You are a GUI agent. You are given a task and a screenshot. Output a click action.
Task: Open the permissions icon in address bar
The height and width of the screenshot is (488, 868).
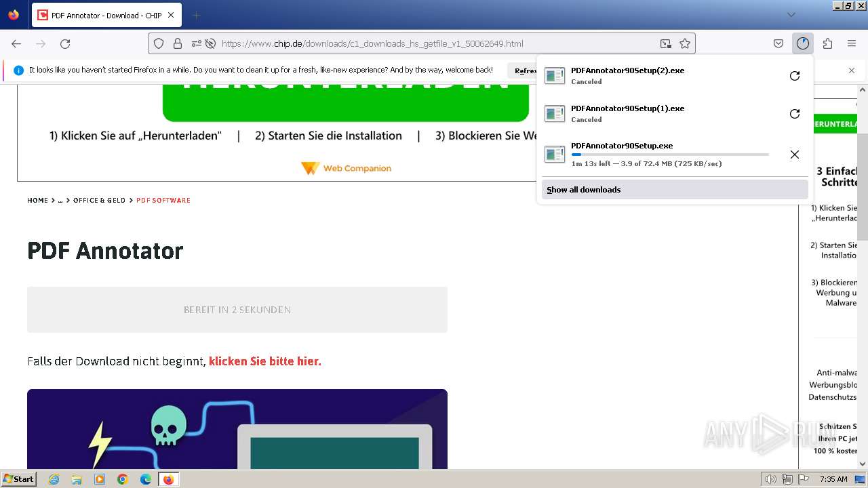coord(196,43)
